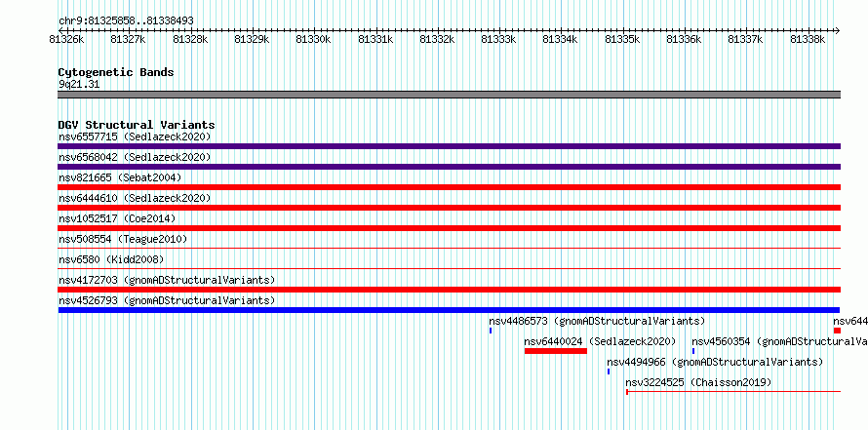
Task: Select the red nsv6440024 variant bar
Action: [555, 351]
